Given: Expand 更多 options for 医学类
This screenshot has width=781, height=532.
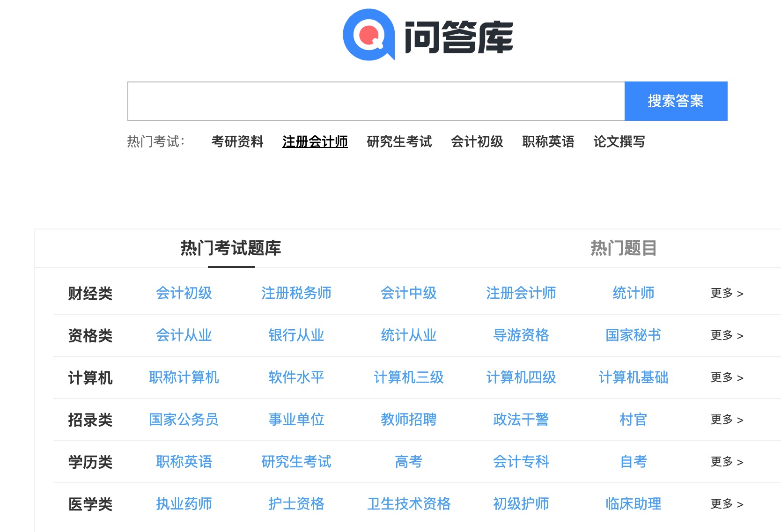Looking at the screenshot, I should coord(726,504).
